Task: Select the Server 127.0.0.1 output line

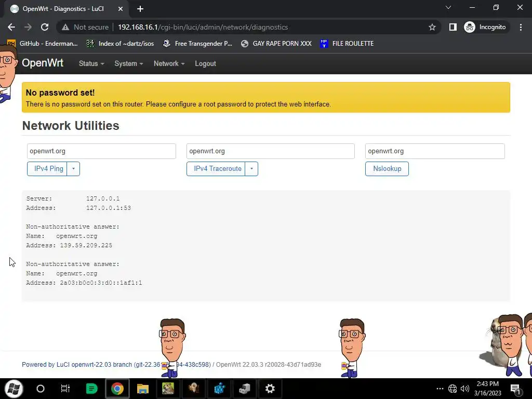Action: pos(73,198)
